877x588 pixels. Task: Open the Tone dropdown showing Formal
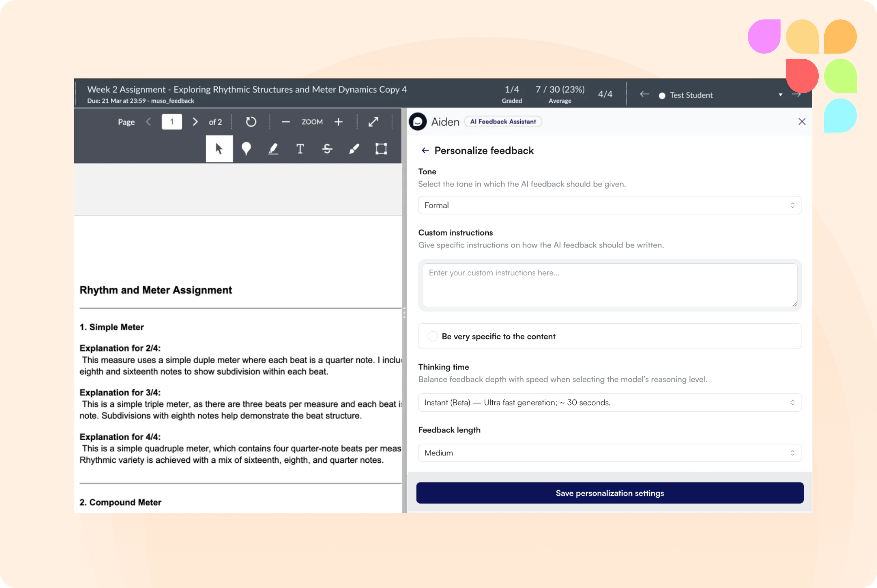pyautogui.click(x=610, y=205)
